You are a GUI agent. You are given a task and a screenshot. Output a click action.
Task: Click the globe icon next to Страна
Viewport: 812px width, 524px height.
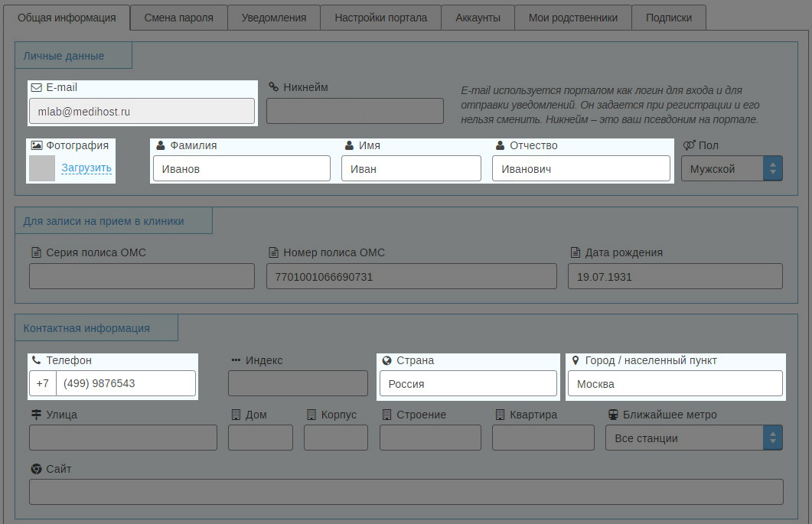386,360
